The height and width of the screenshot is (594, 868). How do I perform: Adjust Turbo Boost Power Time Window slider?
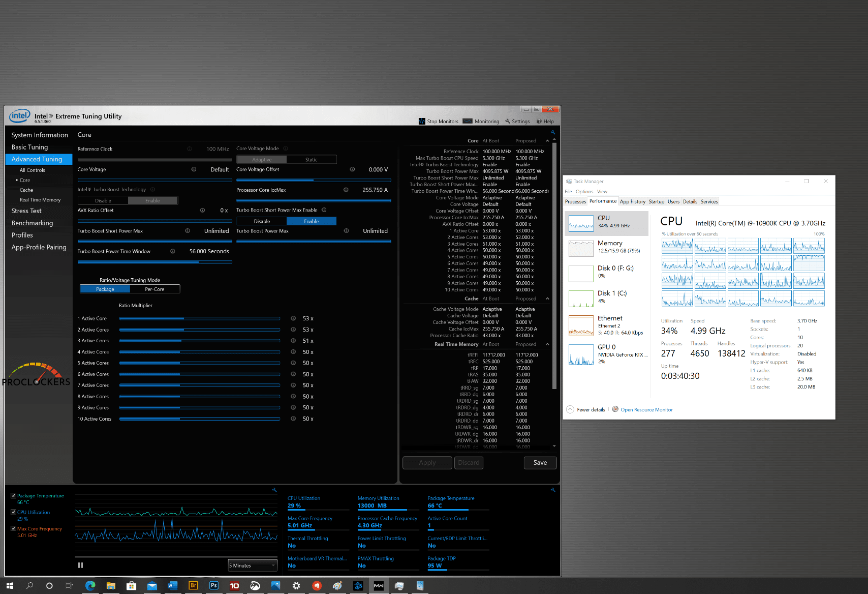(x=155, y=262)
